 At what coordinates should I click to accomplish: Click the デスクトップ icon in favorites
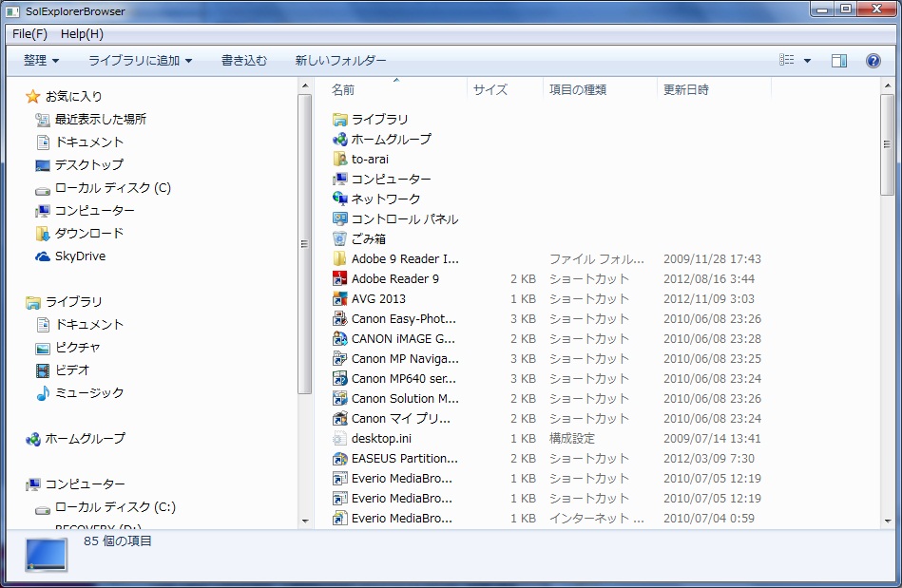43,165
